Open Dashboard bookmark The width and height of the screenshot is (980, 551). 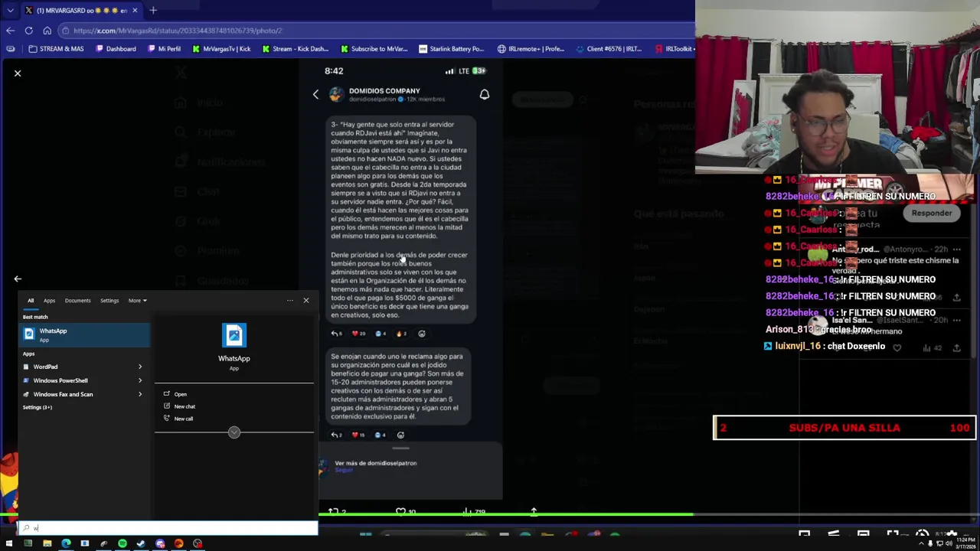click(x=116, y=49)
